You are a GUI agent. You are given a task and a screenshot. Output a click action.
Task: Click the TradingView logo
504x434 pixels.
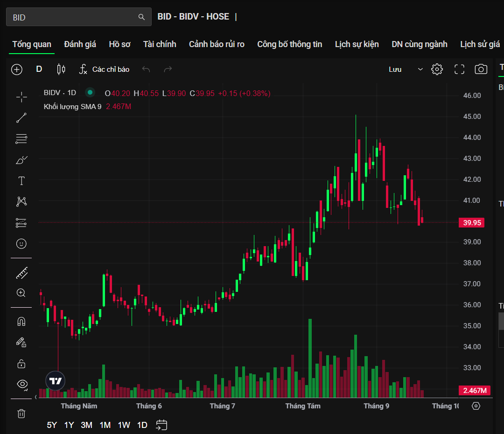(x=55, y=381)
